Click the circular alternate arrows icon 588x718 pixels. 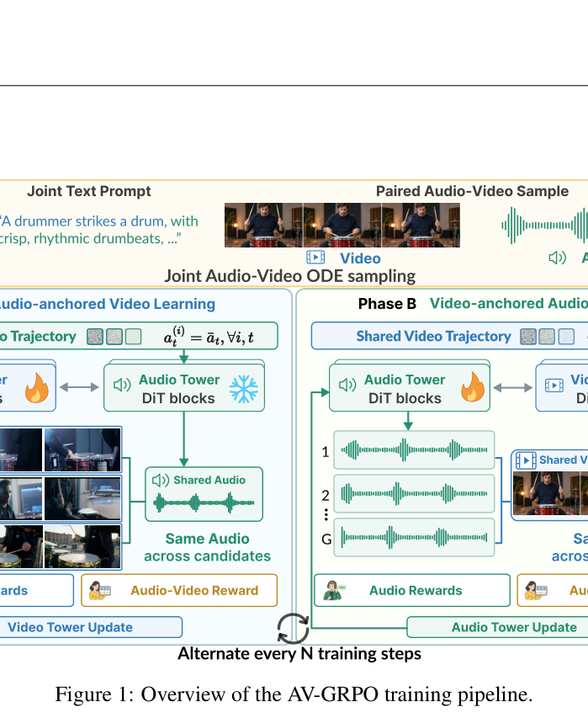pyautogui.click(x=294, y=629)
